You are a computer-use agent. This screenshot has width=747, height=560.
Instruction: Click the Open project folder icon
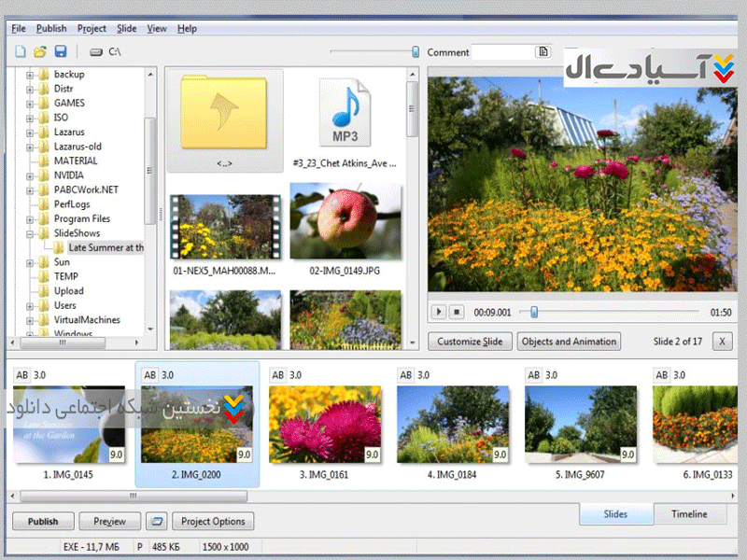(x=40, y=52)
